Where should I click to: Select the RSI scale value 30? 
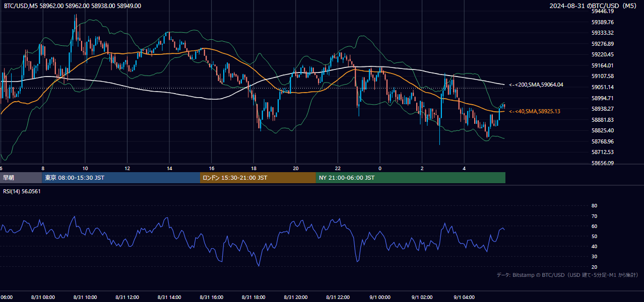(x=594, y=257)
